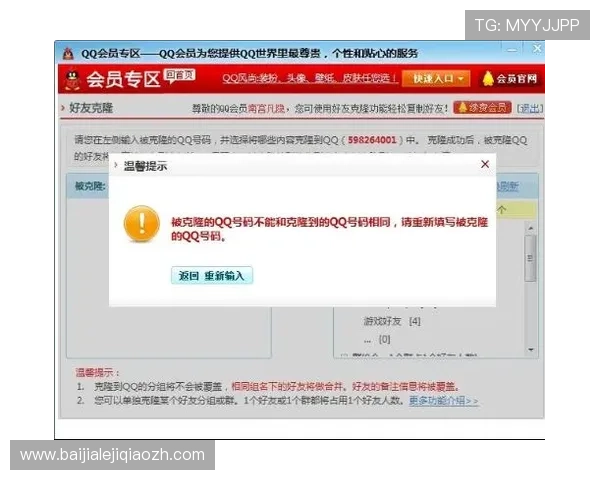Select the ... [0] group row

click(377, 339)
